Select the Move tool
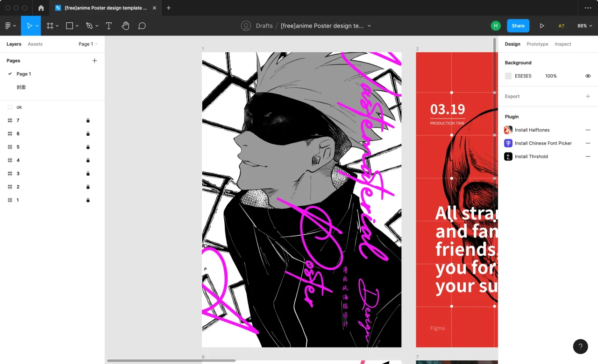Image resolution: width=598 pixels, height=364 pixels. pos(29,26)
